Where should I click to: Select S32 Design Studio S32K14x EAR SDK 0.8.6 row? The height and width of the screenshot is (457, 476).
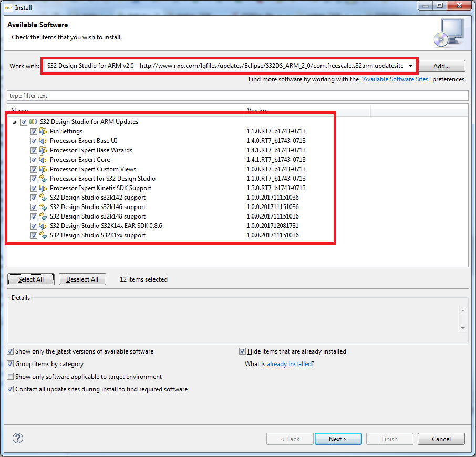(106, 226)
